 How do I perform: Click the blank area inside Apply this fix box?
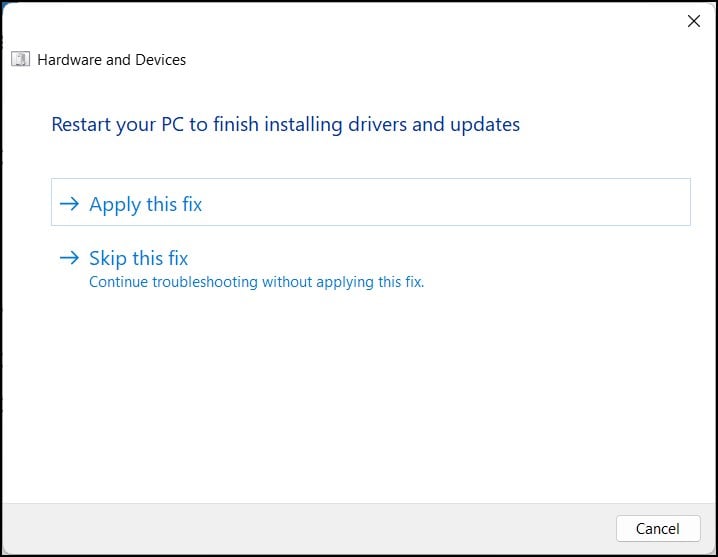click(444, 202)
